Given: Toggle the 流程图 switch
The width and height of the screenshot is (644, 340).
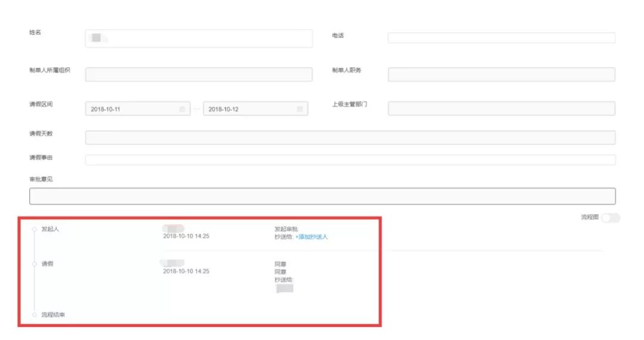Looking at the screenshot, I should tap(611, 218).
